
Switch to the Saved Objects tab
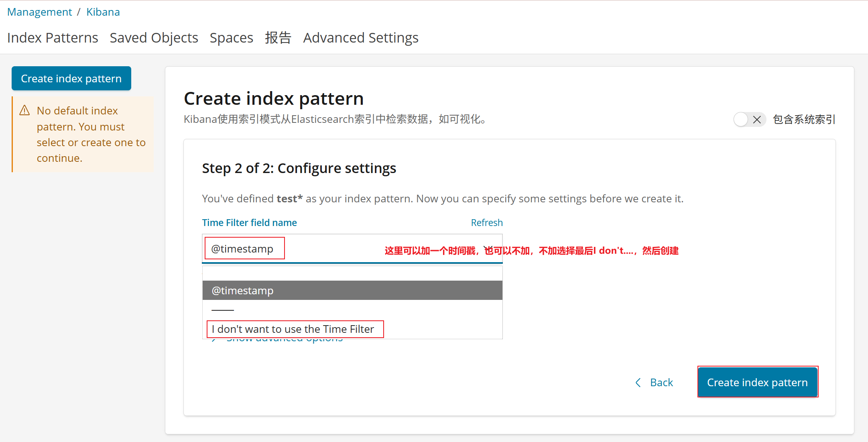(154, 38)
